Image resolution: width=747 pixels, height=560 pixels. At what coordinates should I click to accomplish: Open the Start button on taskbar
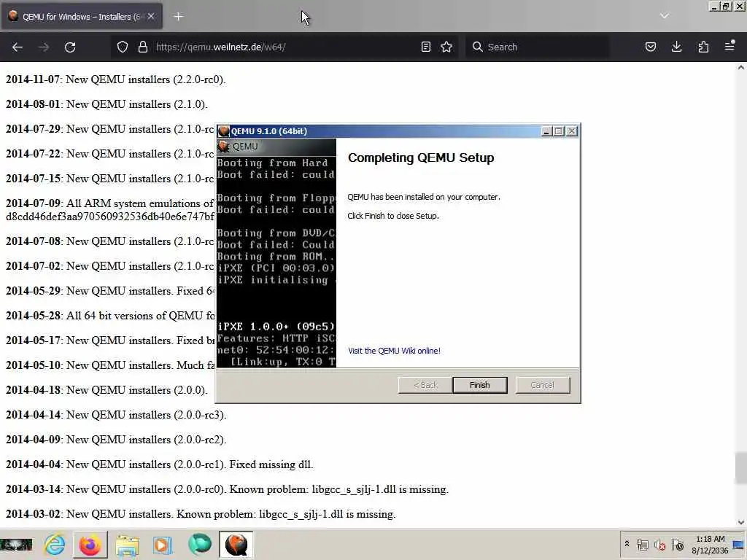[16, 544]
